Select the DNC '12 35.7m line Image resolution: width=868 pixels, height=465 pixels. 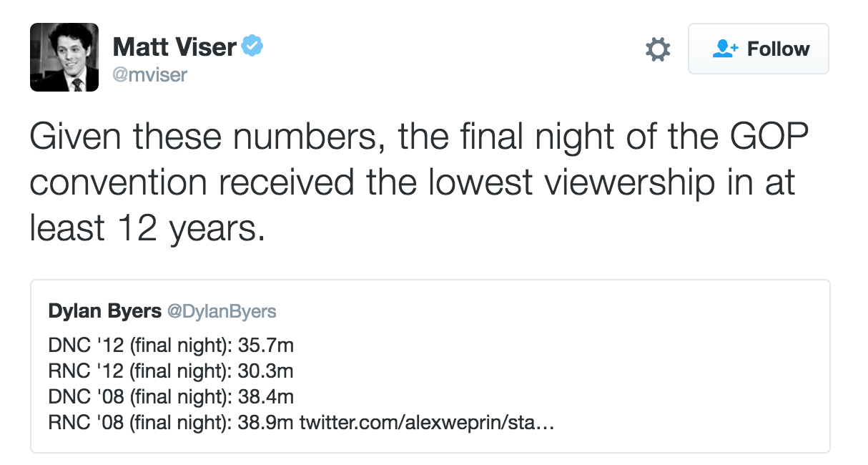171,346
